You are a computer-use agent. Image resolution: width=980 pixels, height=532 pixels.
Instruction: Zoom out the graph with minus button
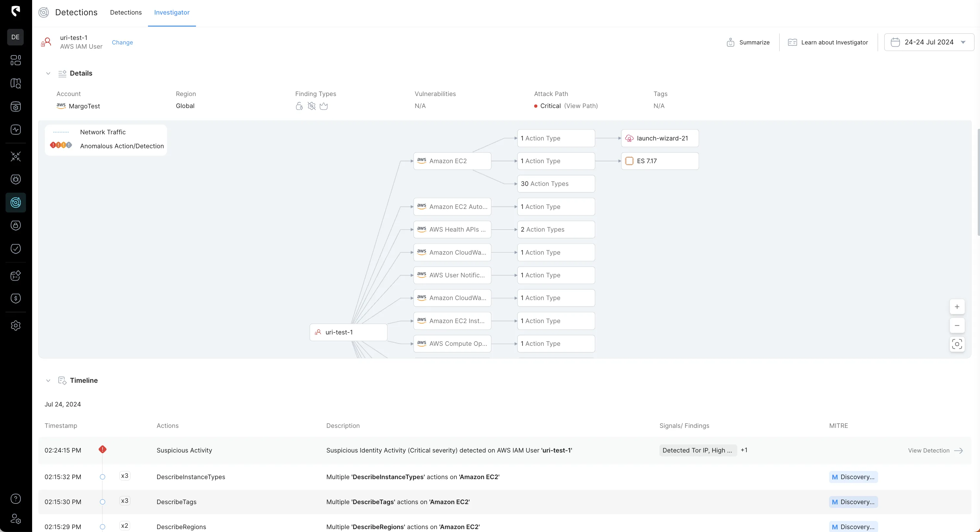957,325
